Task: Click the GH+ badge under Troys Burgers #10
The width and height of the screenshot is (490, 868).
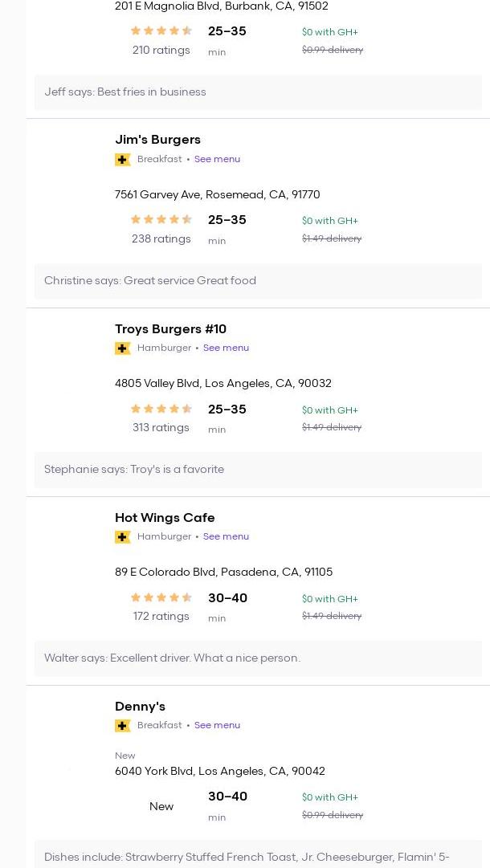Action: pyautogui.click(x=123, y=348)
